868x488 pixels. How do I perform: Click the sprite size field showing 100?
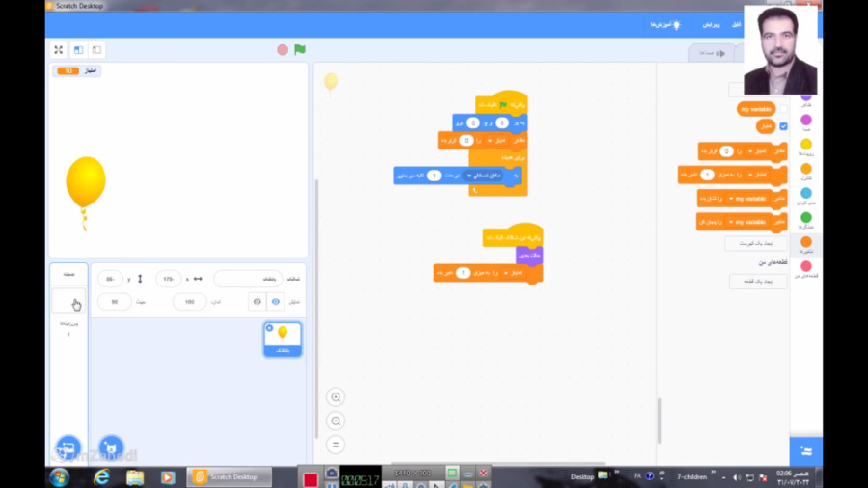click(x=189, y=302)
